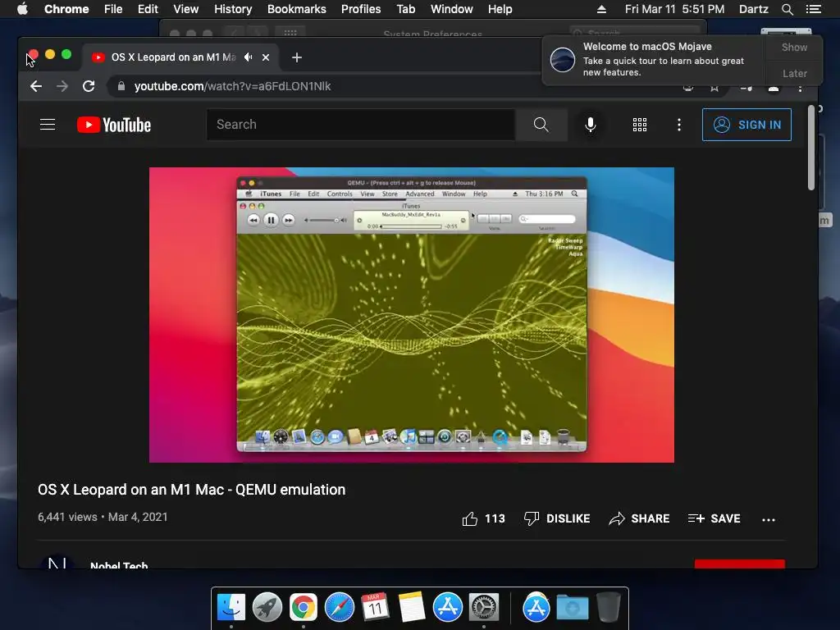Click the menu bar date and time
The height and width of the screenshot is (630, 840).
tap(674, 9)
